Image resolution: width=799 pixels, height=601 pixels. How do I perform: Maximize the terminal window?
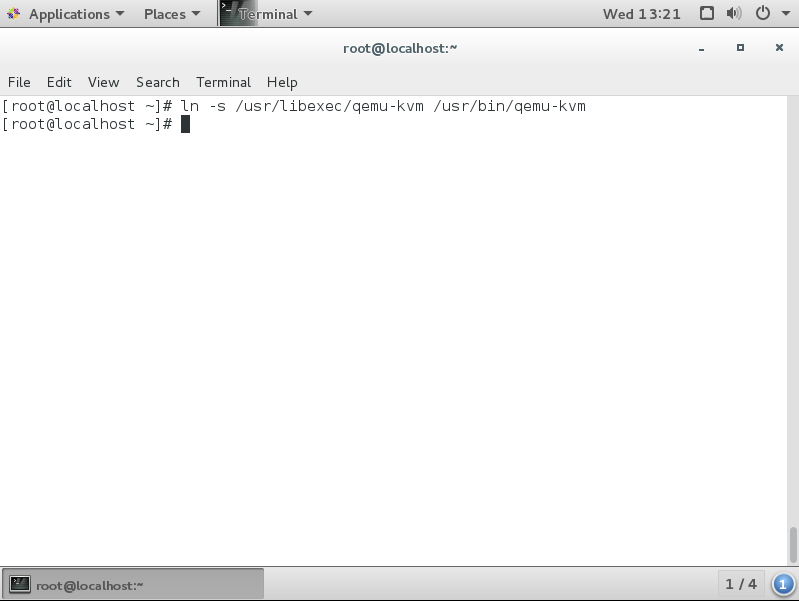tap(740, 48)
